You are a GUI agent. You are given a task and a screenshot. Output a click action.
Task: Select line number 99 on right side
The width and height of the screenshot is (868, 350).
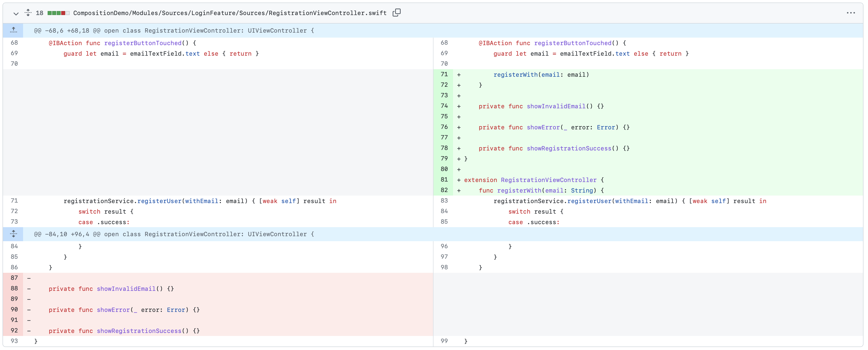444,341
